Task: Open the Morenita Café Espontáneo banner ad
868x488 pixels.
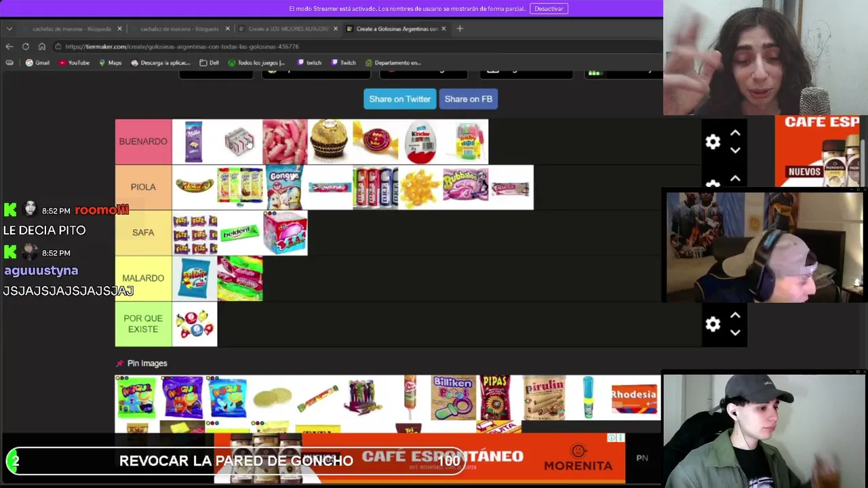Action: coord(419,458)
